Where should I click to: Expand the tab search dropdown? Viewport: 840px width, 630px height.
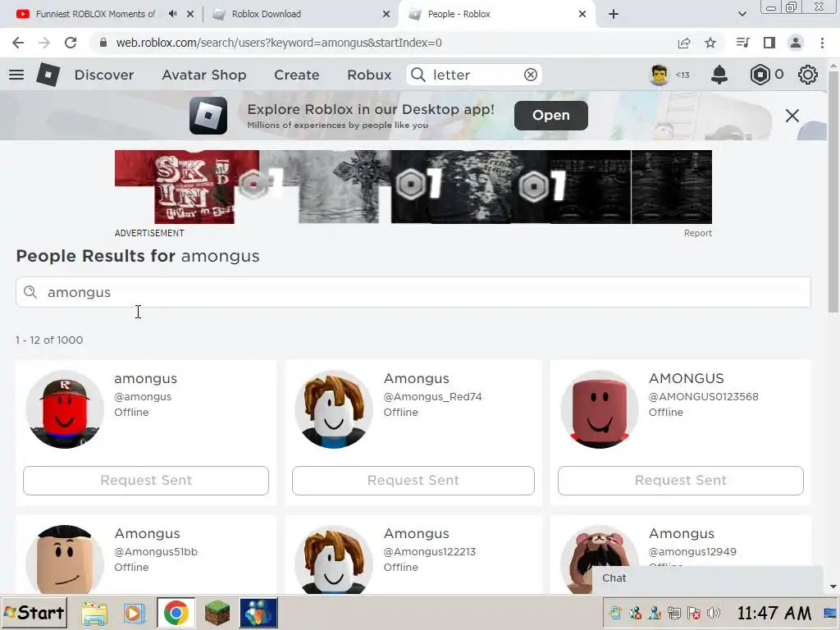click(x=742, y=14)
